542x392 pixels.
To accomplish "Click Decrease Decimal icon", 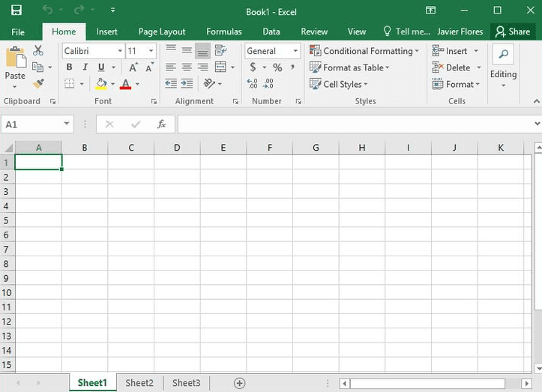I will [x=268, y=83].
